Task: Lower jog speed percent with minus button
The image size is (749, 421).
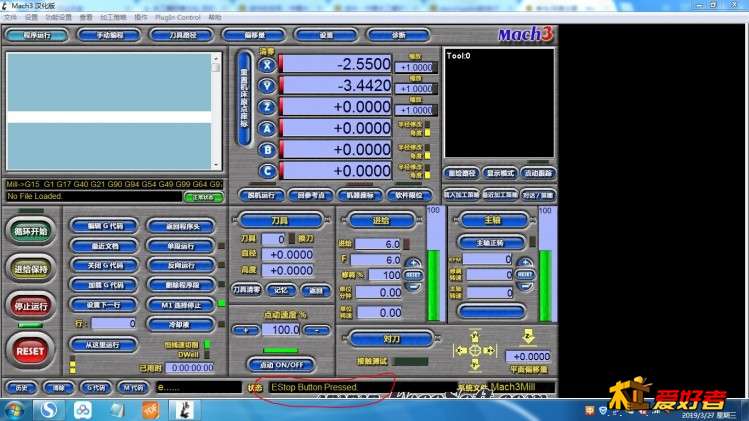Action: (x=316, y=330)
